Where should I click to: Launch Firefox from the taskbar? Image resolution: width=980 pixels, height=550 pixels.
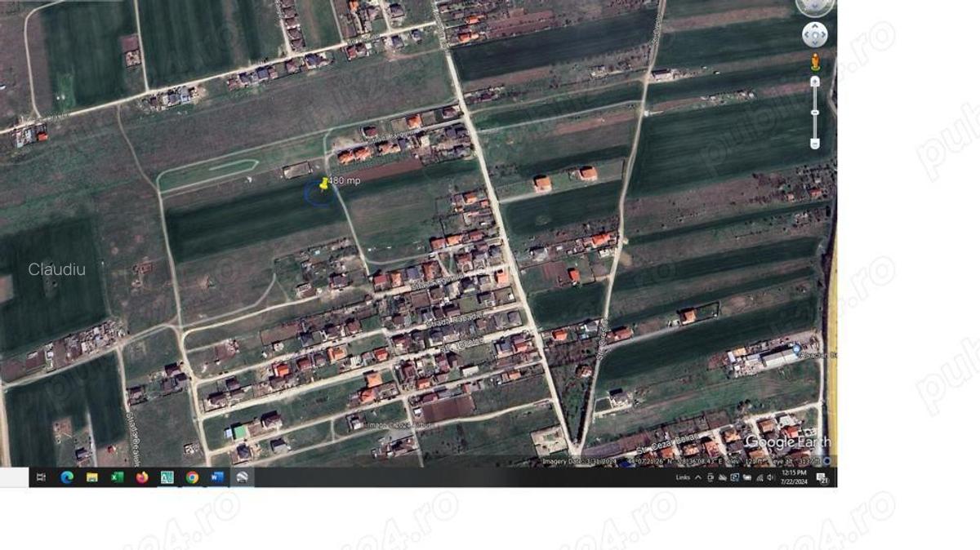coord(142,477)
